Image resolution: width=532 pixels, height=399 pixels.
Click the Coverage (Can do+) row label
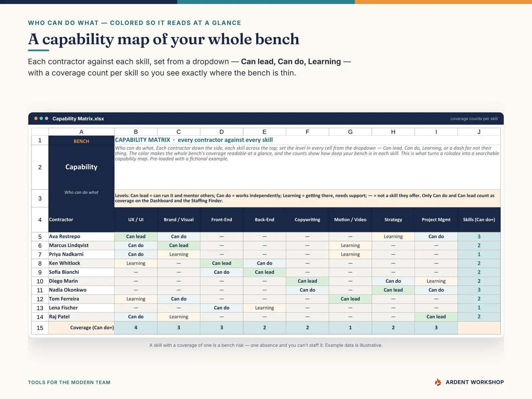coord(81,328)
